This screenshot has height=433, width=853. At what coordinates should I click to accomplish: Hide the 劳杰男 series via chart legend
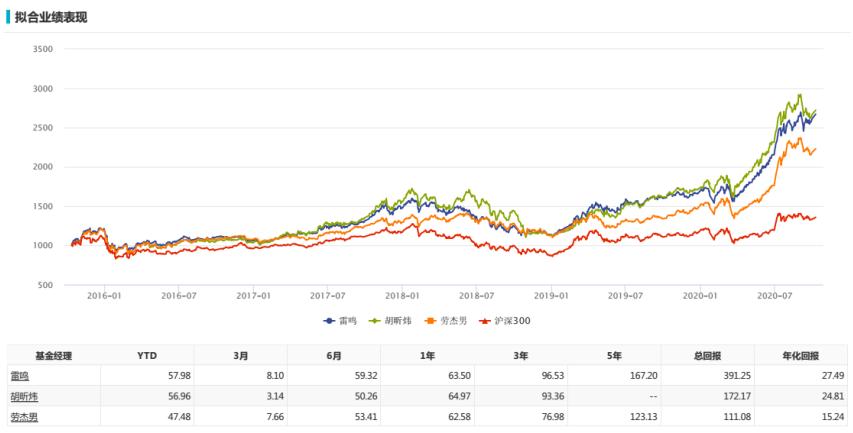(439, 321)
